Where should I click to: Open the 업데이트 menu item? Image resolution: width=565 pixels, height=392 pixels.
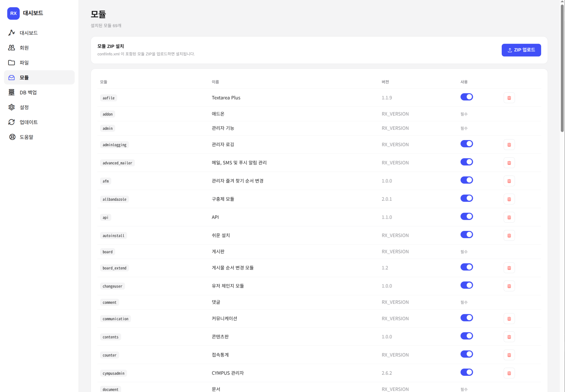[39, 122]
